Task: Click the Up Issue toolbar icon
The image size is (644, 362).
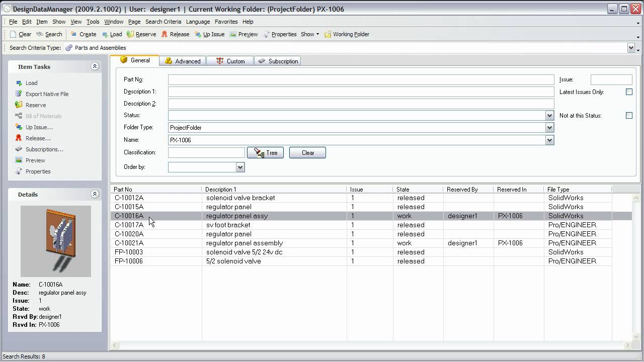Action: coord(198,34)
